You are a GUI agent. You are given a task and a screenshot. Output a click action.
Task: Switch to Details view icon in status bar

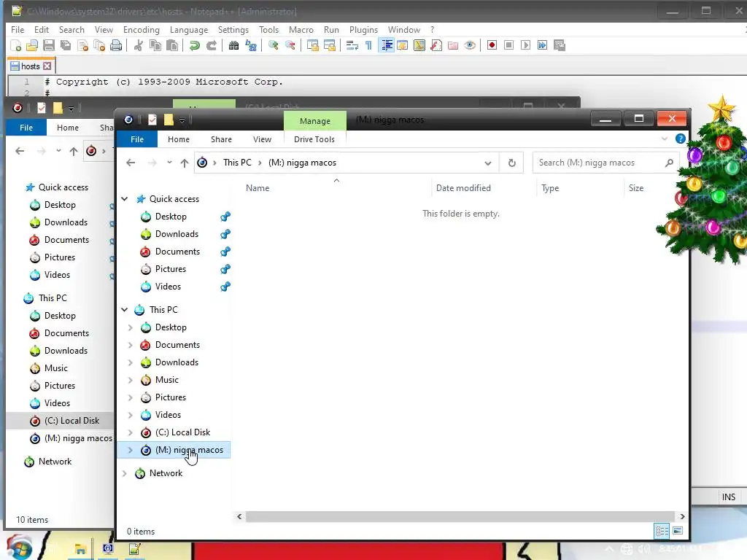662,531
